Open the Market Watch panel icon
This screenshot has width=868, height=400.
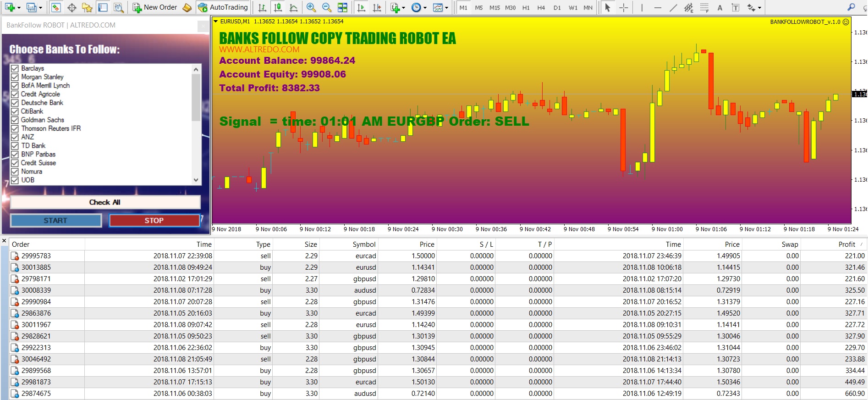[x=56, y=7]
